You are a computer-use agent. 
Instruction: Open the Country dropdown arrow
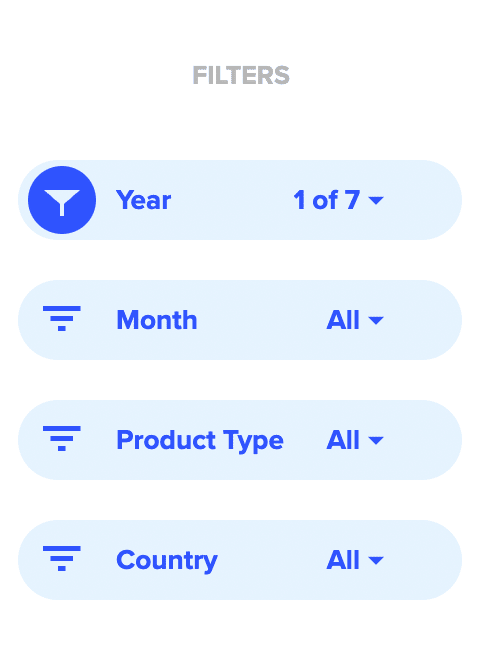pyautogui.click(x=376, y=560)
